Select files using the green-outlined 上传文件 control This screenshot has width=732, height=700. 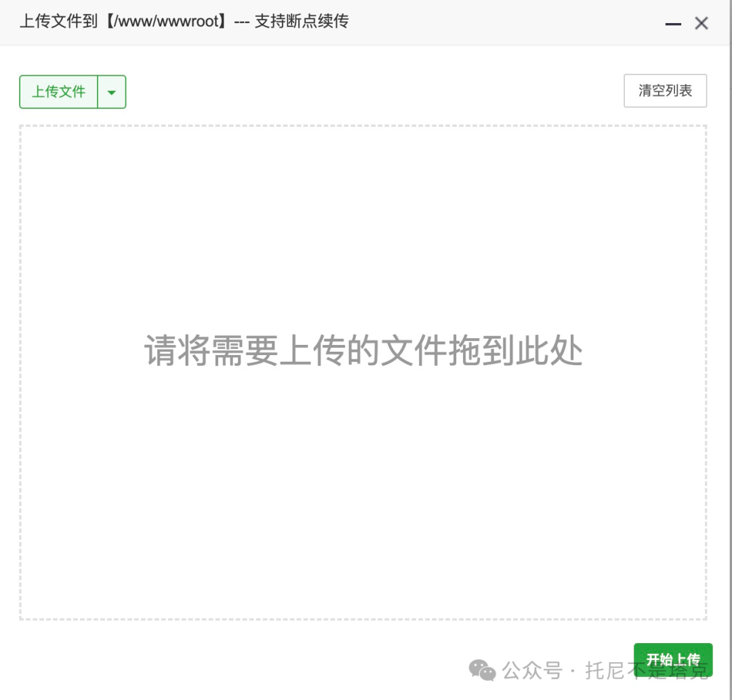pos(58,92)
